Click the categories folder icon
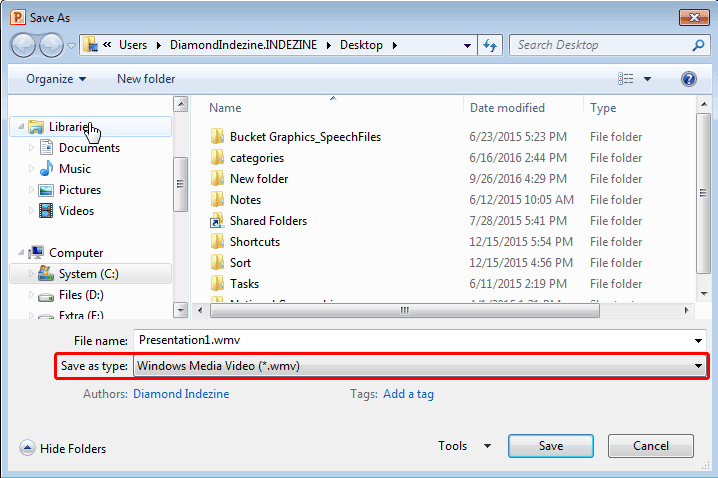The image size is (718, 478). pyautogui.click(x=217, y=158)
